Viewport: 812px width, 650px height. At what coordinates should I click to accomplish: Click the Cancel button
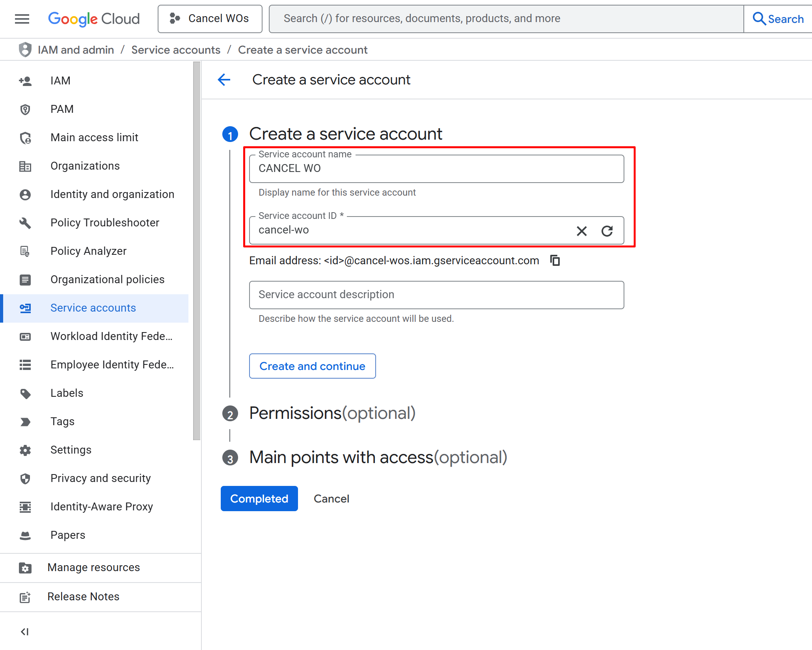(331, 499)
